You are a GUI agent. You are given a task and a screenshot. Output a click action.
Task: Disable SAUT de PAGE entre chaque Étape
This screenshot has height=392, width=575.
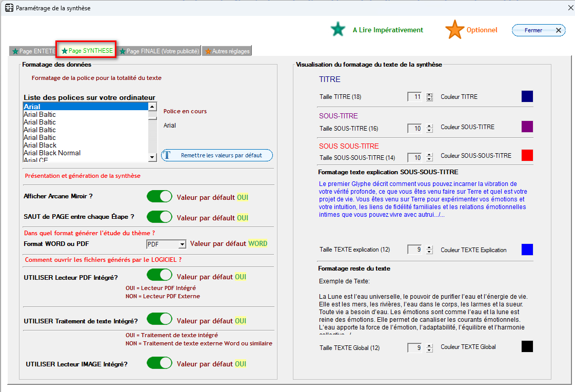coord(160,217)
